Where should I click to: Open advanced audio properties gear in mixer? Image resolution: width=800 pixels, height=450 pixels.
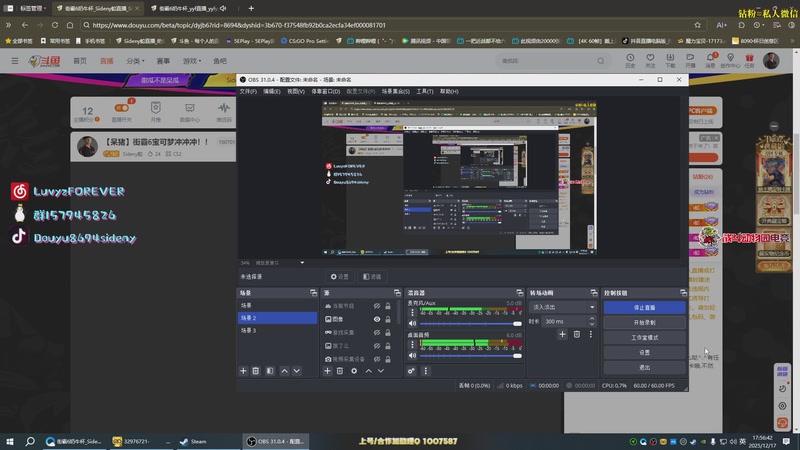tap(411, 371)
